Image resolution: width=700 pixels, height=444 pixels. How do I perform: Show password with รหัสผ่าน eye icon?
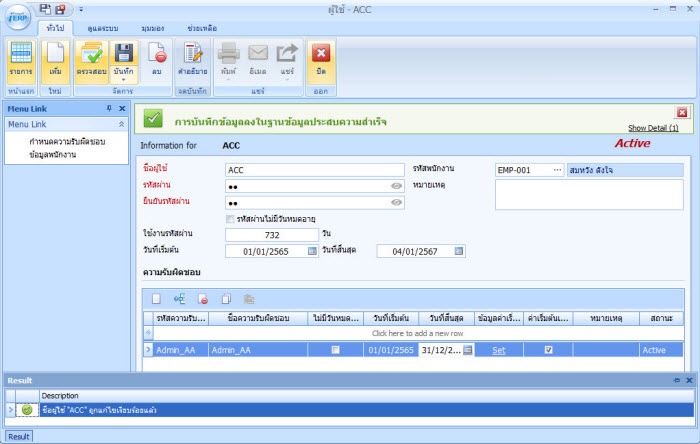click(x=396, y=186)
